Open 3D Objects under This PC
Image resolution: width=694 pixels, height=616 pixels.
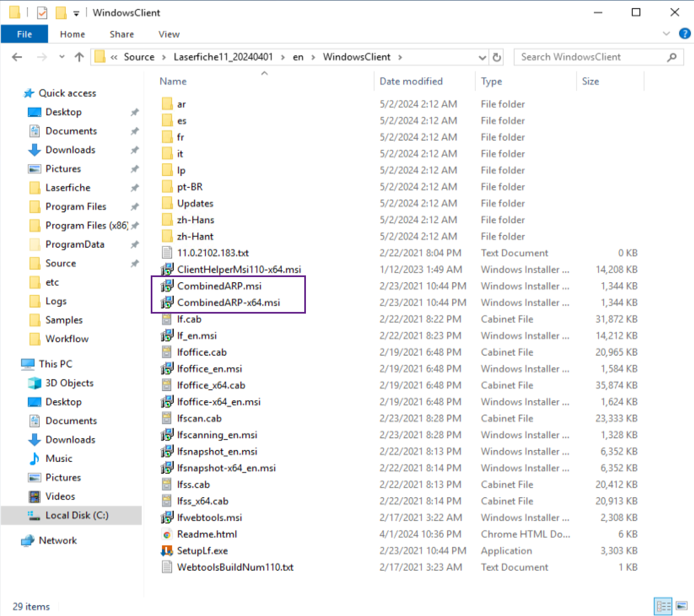click(x=69, y=383)
